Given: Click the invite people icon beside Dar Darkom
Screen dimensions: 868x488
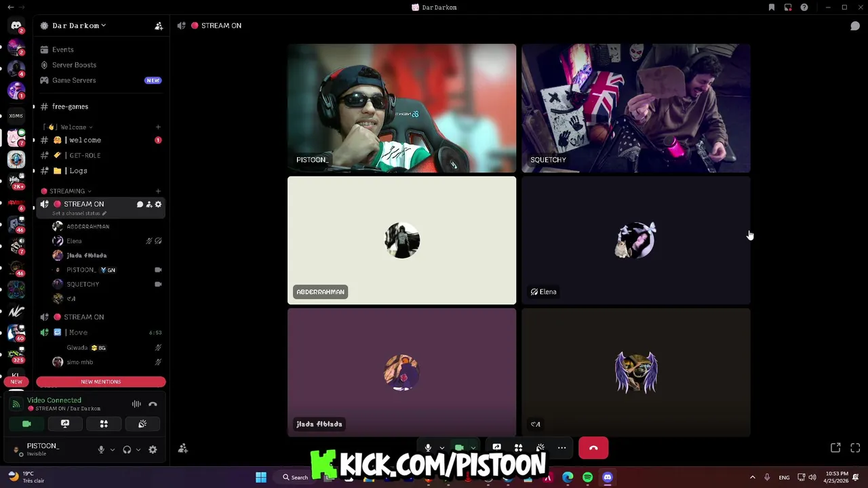Looking at the screenshot, I should pos(159,26).
